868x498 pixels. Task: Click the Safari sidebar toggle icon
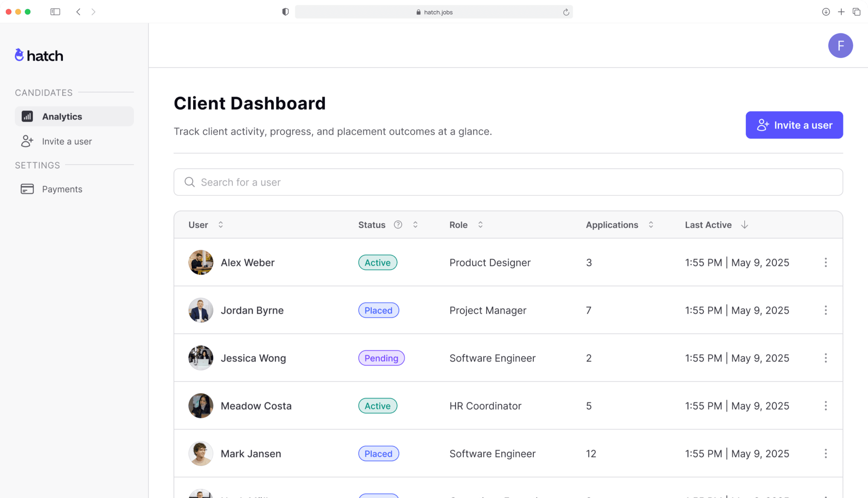[x=55, y=12]
